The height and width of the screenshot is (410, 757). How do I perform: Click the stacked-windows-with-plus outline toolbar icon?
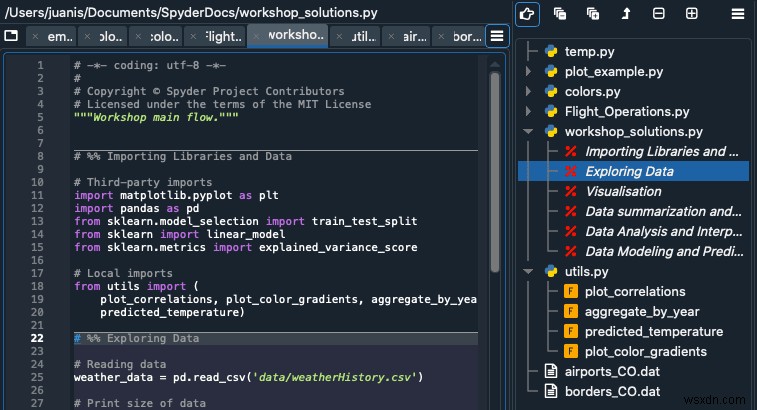[593, 14]
